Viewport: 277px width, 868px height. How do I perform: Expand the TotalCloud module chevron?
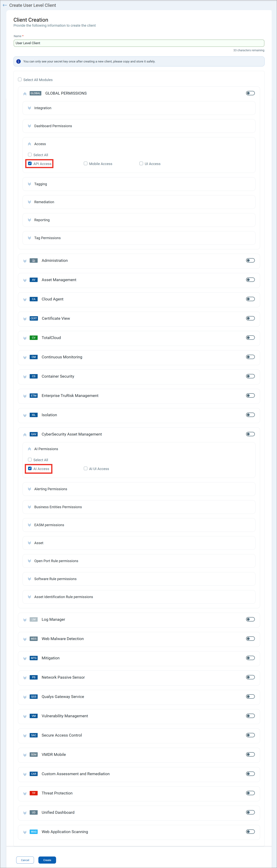25,338
